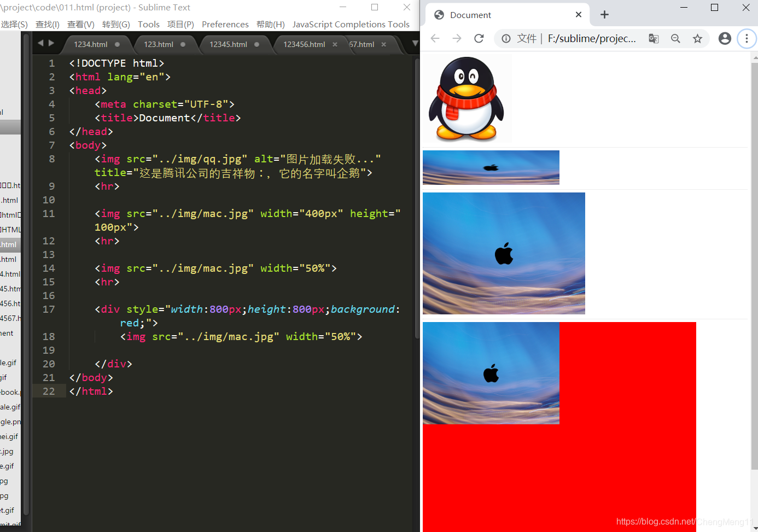
Task: Close the Document tab in Chrome
Action: point(579,15)
